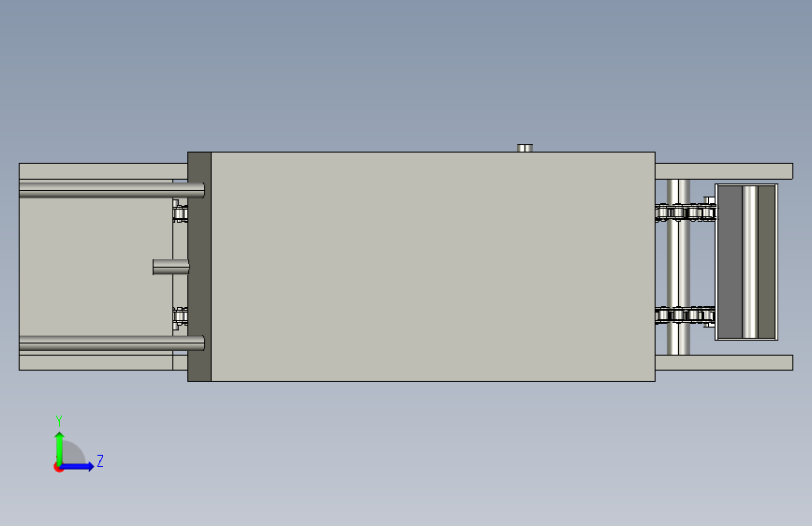Select the left base plate between guide rods
The width and height of the screenshot is (812, 526).
coord(96,267)
